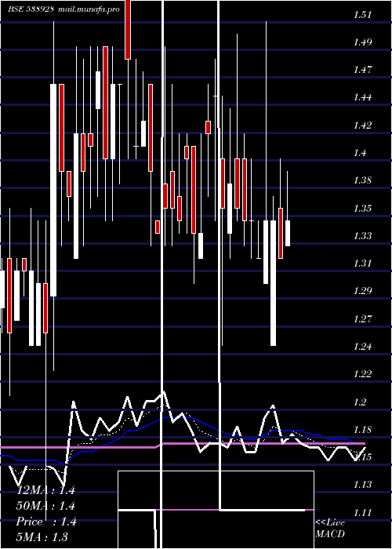Pick the 1.2 price axis label
This screenshot has height=549, width=392.
360,402
